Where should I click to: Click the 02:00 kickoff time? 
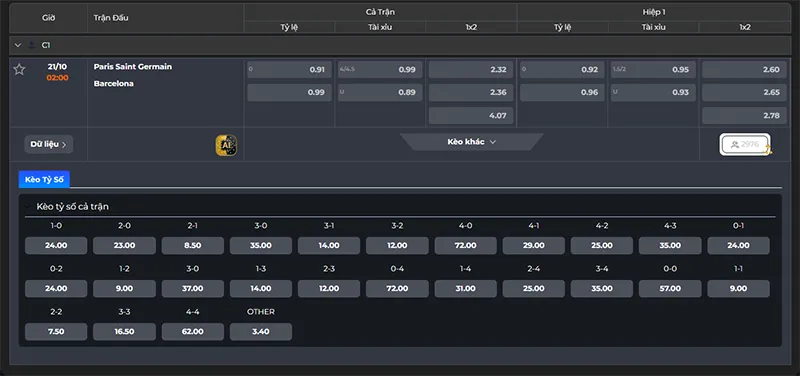pyautogui.click(x=57, y=78)
